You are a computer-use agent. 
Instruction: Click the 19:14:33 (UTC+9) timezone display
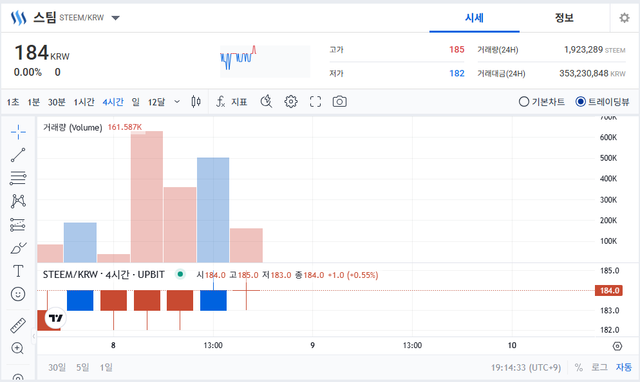(526, 367)
